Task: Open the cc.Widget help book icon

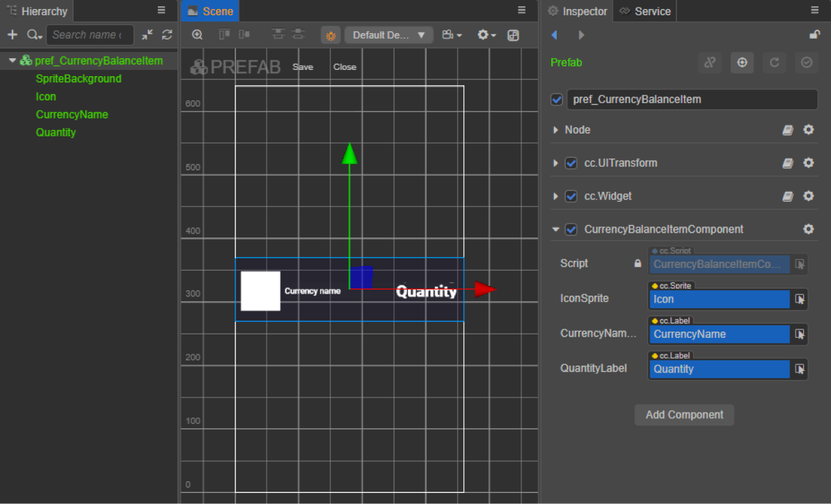Action: 787,197
